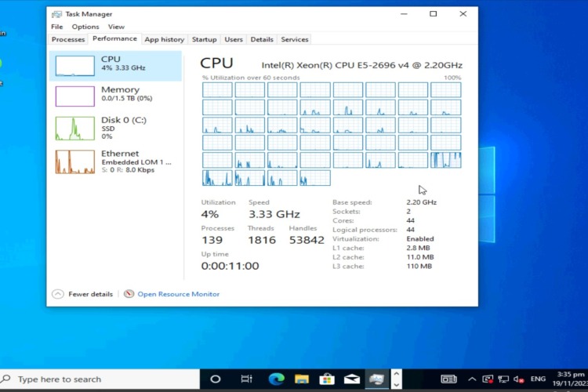Click the Intel Xeon CPU model name
Viewport: 588px width, 392px height.
(362, 65)
